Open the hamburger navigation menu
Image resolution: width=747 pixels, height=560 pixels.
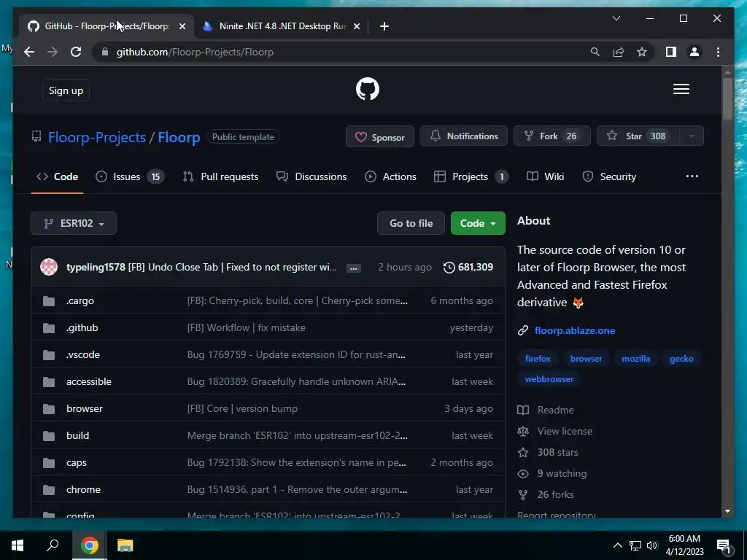(681, 89)
